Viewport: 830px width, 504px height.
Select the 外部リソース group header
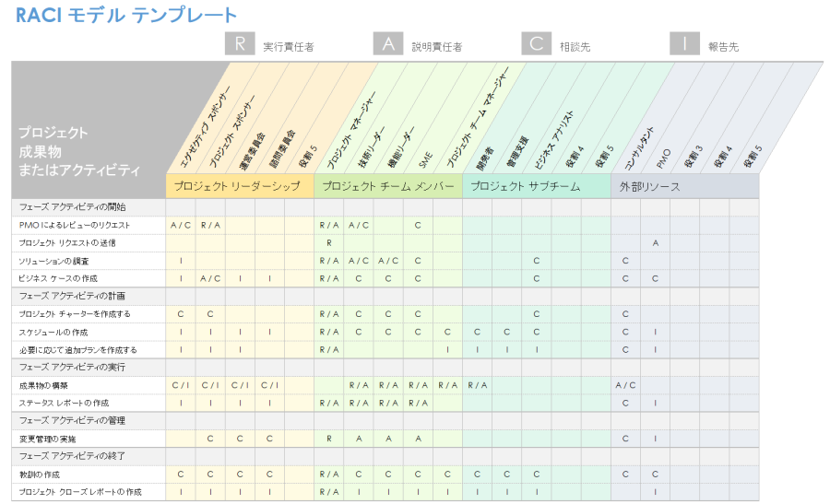point(684,186)
